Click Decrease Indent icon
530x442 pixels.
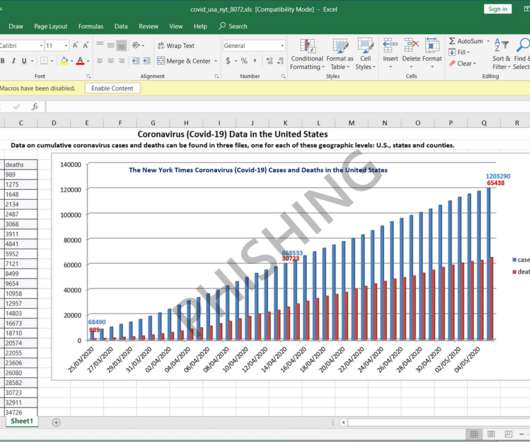(135, 61)
